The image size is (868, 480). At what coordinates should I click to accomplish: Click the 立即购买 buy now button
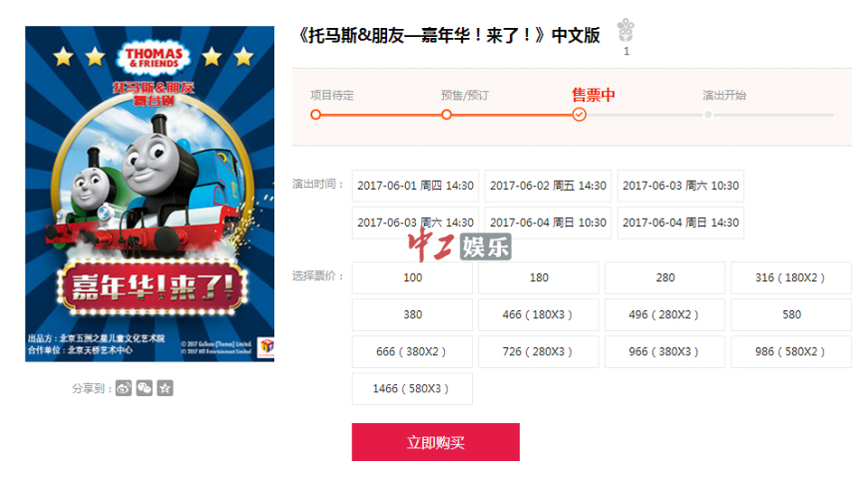pyautogui.click(x=436, y=442)
